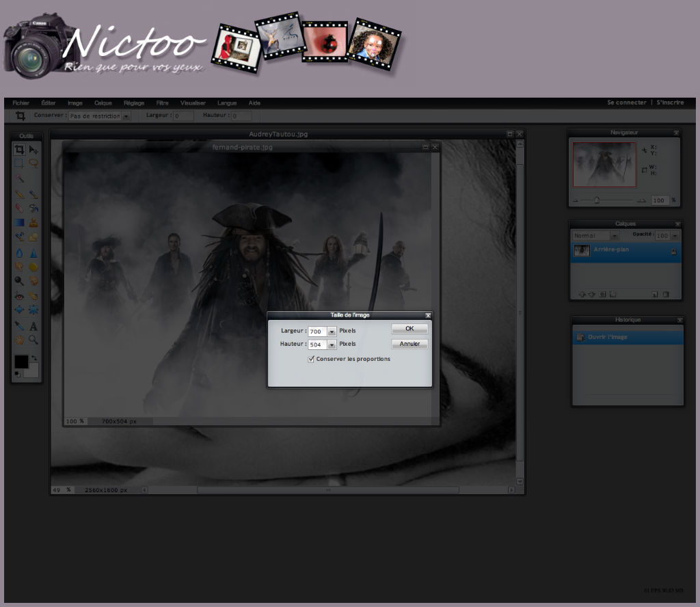Image resolution: width=700 pixels, height=607 pixels.
Task: Activate the Hand pan tool
Action: [20, 340]
